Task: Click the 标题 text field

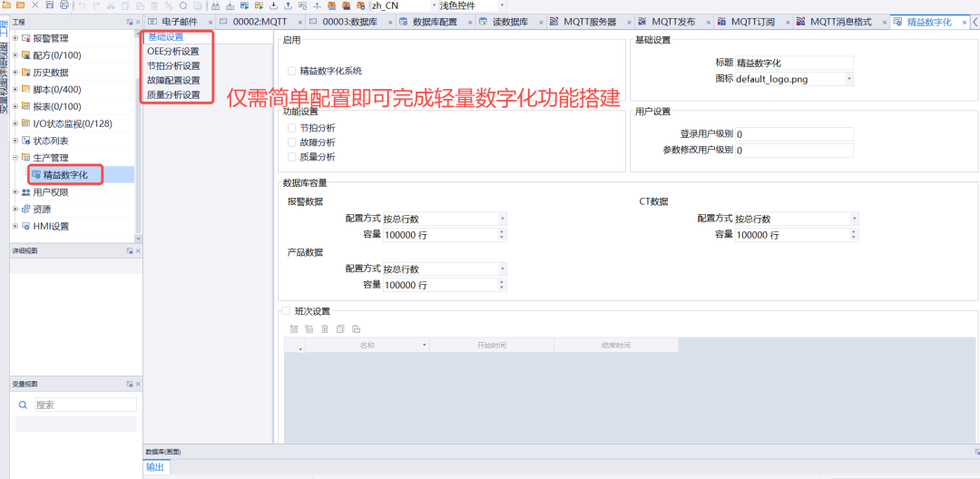Action: click(x=794, y=64)
